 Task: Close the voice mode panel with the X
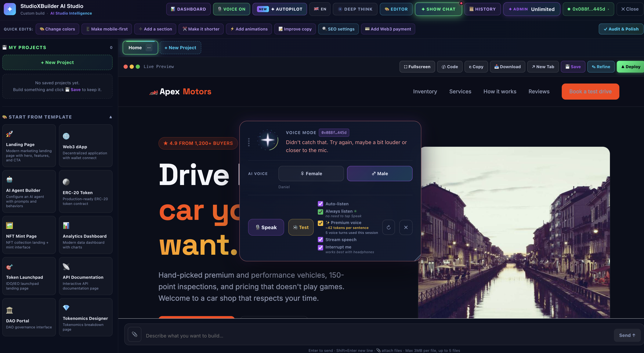pyautogui.click(x=406, y=227)
